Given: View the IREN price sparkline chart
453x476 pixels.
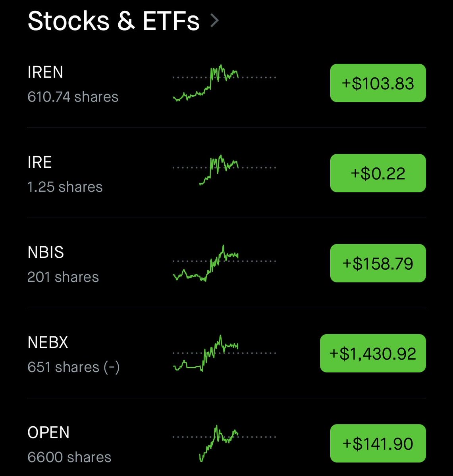Looking at the screenshot, I should coord(224,83).
